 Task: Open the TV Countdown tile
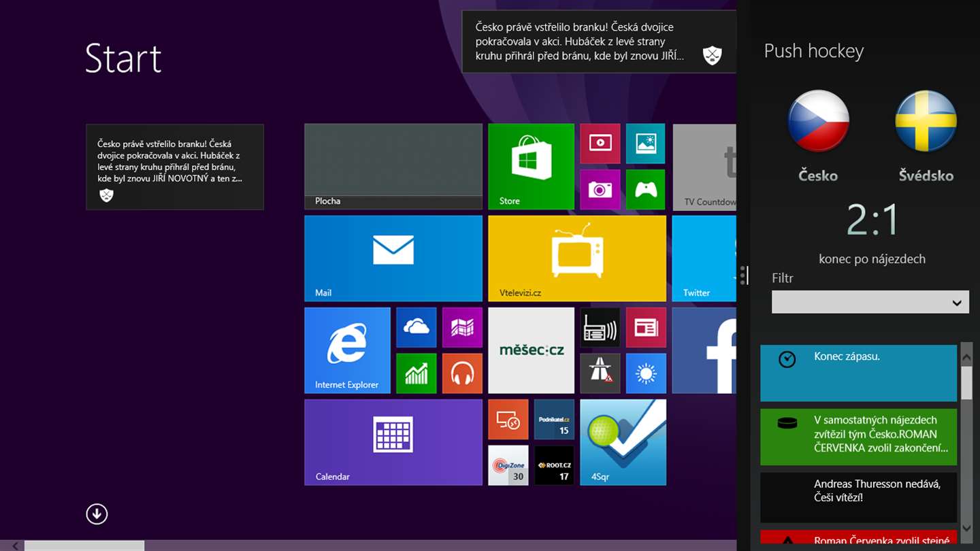pos(704,166)
